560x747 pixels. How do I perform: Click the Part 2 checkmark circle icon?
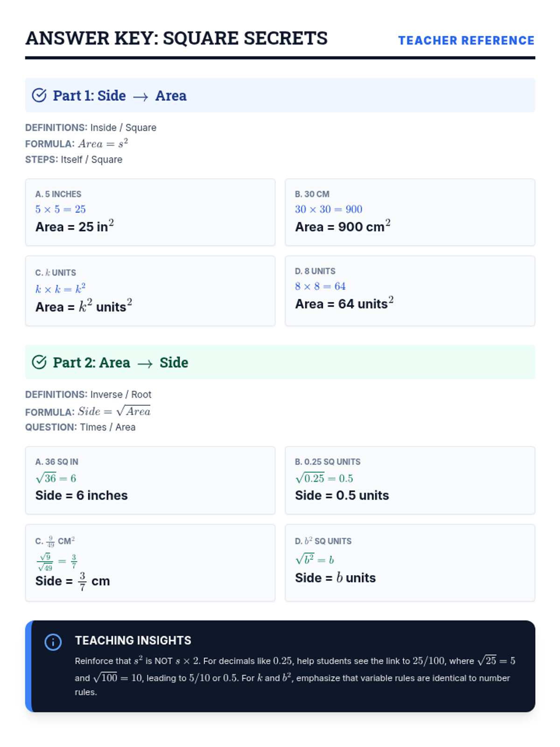[x=39, y=362]
